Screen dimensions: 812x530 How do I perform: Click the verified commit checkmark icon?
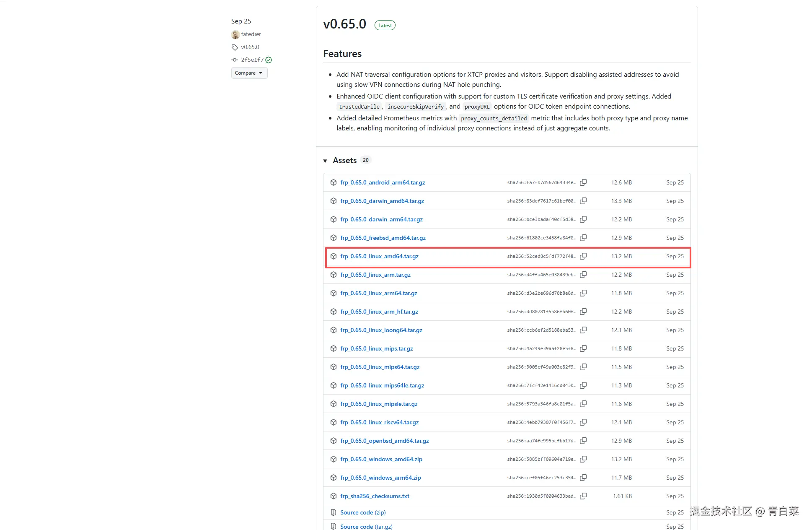click(x=269, y=60)
